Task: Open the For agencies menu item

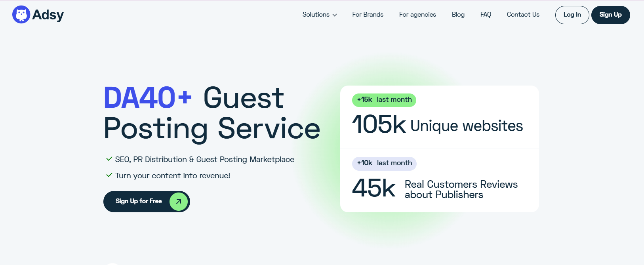Action: [417, 15]
